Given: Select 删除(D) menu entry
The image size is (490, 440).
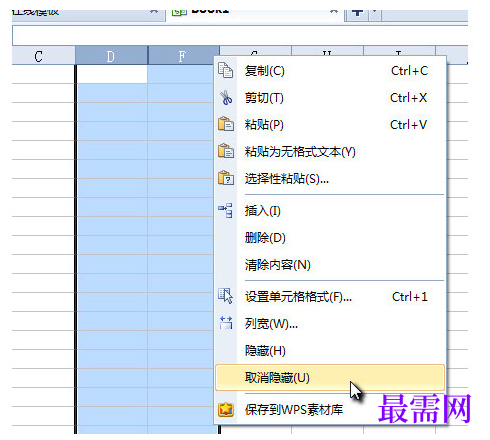Looking at the screenshot, I should click(329, 238).
